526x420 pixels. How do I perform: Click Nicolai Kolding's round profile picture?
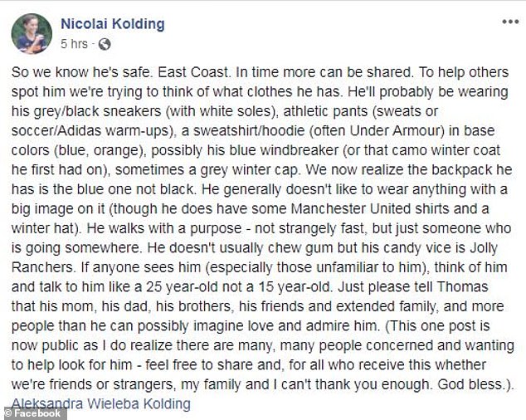pos(31,32)
